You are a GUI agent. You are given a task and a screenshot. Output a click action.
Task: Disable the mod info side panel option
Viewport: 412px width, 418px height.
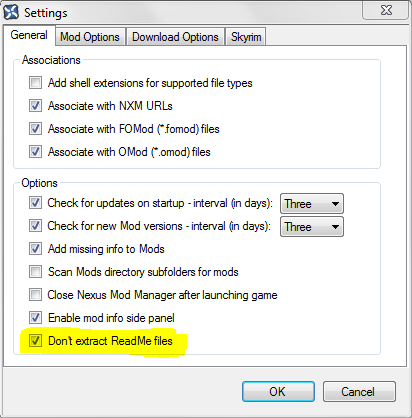tap(35, 318)
